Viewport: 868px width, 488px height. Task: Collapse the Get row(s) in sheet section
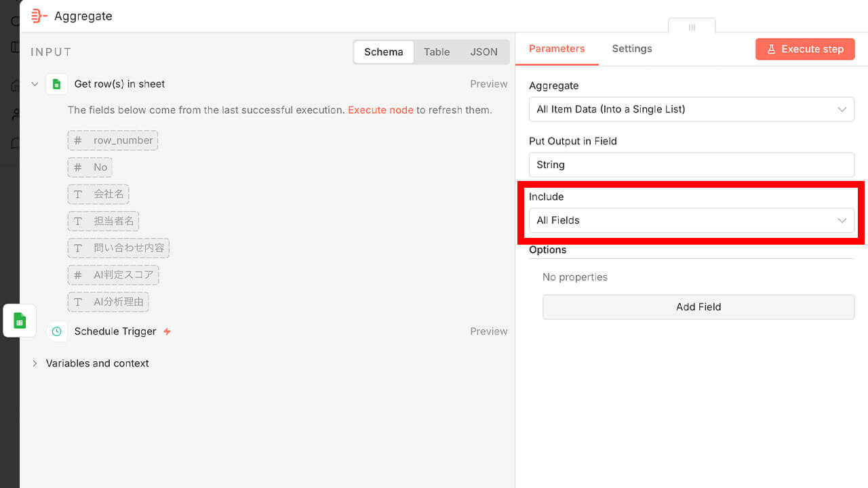tap(35, 84)
